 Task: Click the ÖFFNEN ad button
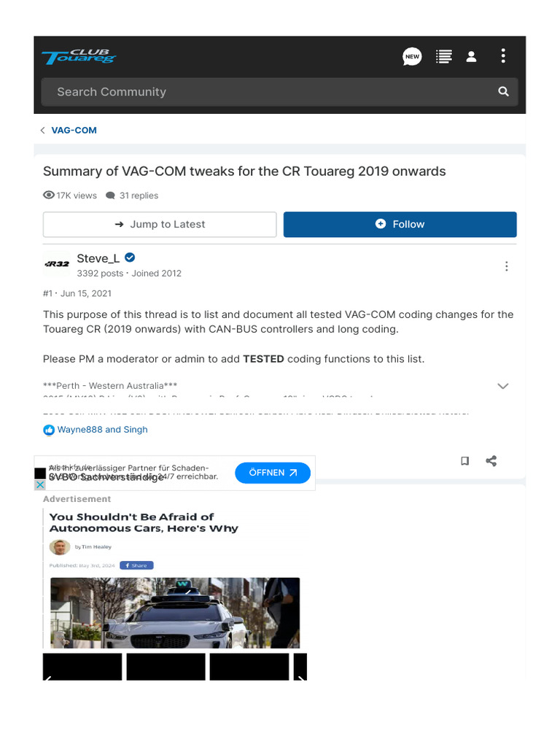[273, 473]
